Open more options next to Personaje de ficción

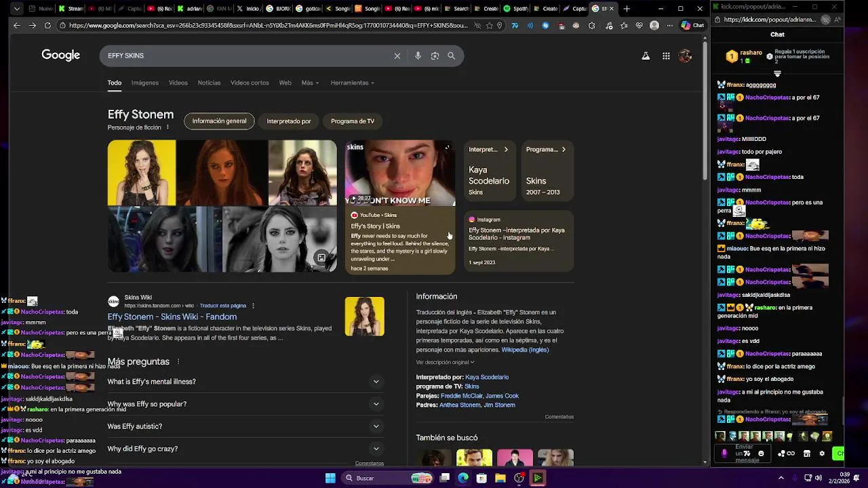167,127
